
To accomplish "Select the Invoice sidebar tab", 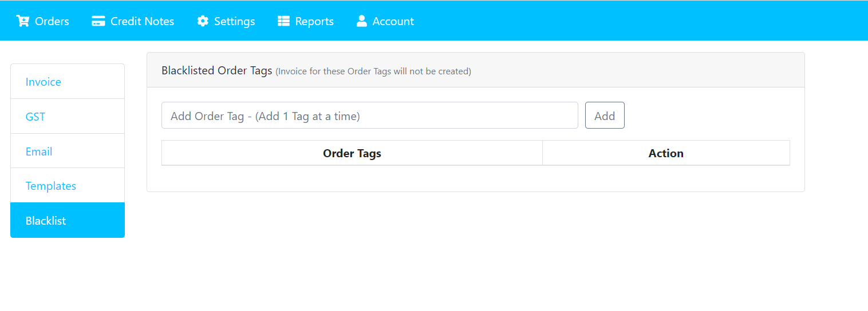I will (68, 82).
